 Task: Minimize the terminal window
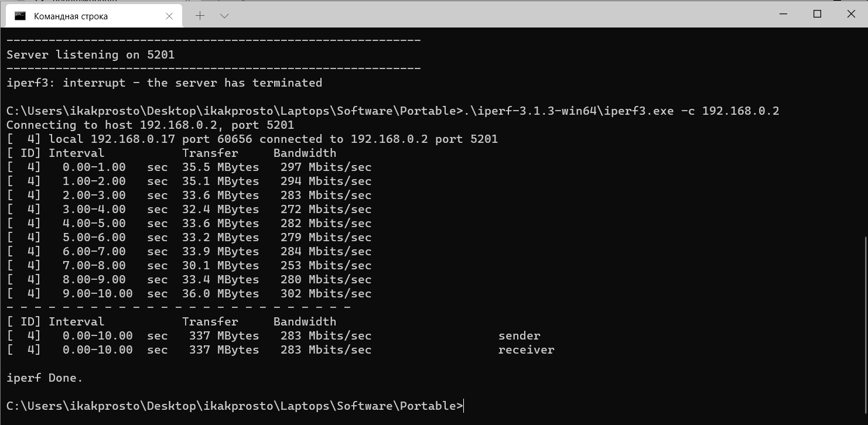click(x=784, y=14)
